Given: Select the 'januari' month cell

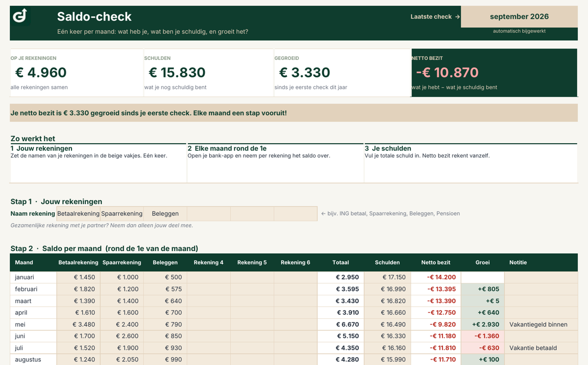Looking at the screenshot, I should (x=33, y=277).
